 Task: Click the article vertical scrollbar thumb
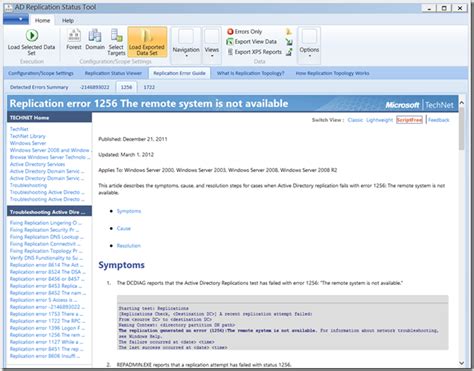tap(462, 129)
